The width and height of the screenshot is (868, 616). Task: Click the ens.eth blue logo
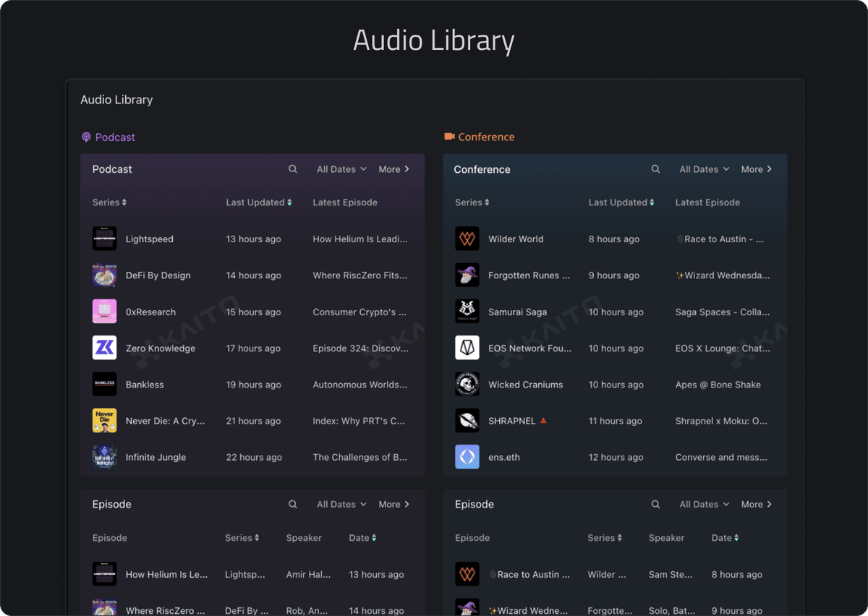click(467, 457)
